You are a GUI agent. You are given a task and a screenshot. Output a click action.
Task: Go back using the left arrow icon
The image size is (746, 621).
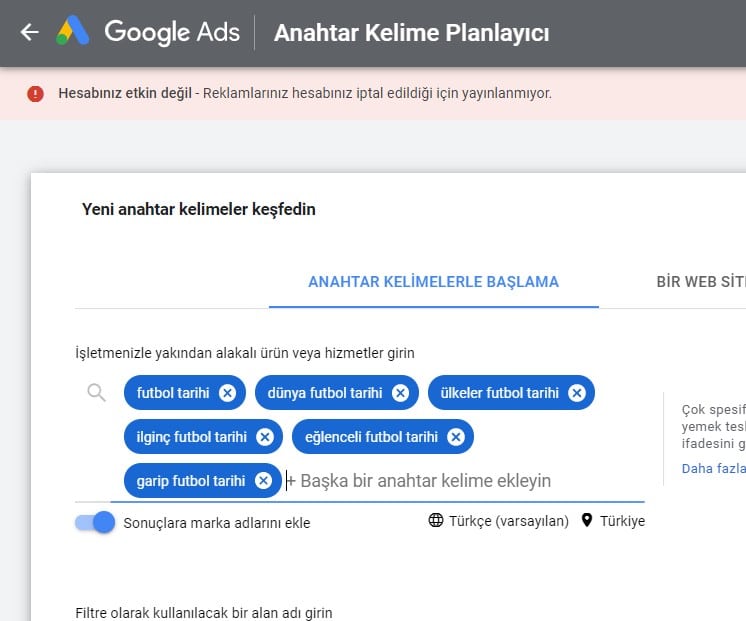point(29,32)
